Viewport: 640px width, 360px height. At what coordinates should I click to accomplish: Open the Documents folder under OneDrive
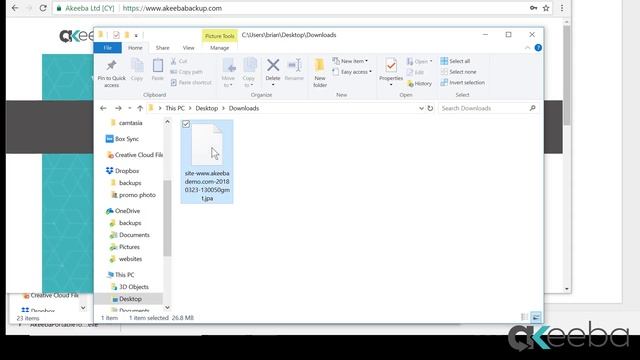click(134, 235)
